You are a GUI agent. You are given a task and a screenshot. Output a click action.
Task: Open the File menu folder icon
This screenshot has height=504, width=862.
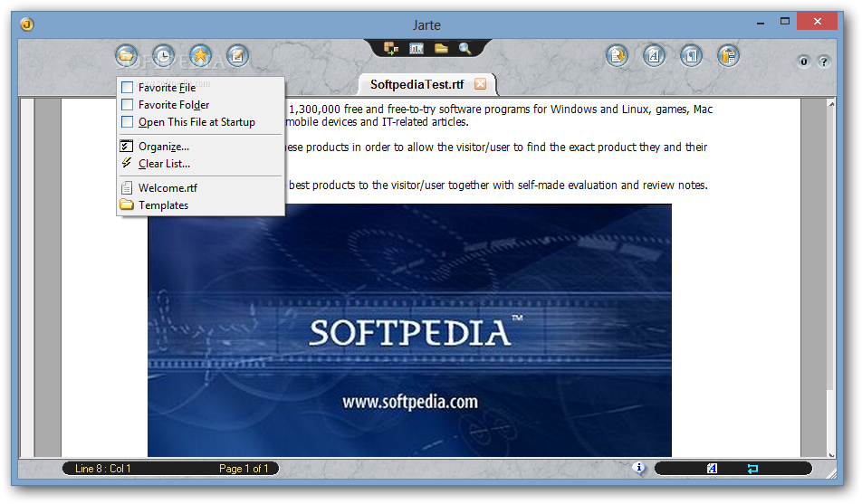tap(127, 55)
